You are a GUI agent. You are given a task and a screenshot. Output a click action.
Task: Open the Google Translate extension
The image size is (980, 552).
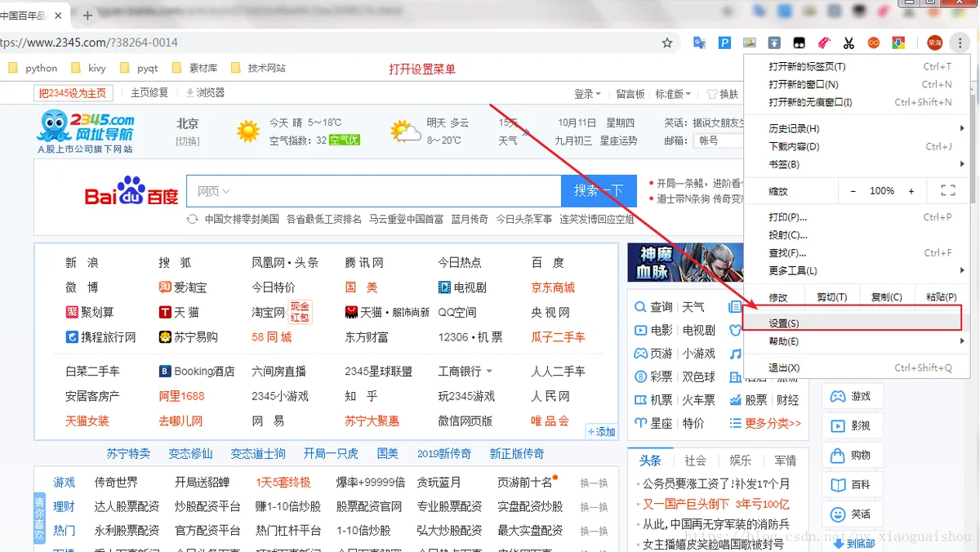[x=700, y=42]
